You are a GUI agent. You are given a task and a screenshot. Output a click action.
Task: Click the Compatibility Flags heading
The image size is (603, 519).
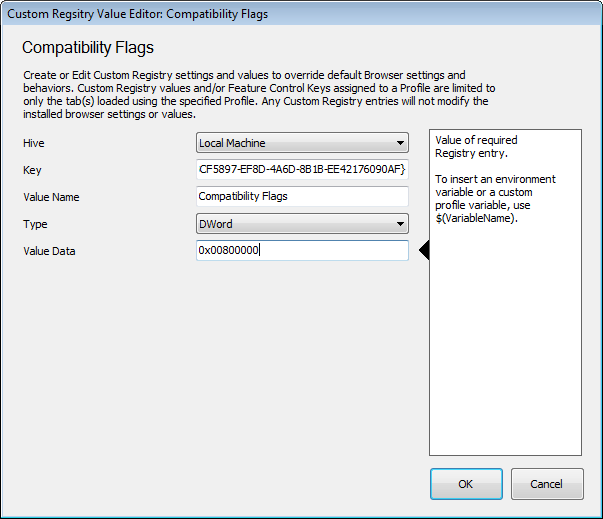pos(88,48)
